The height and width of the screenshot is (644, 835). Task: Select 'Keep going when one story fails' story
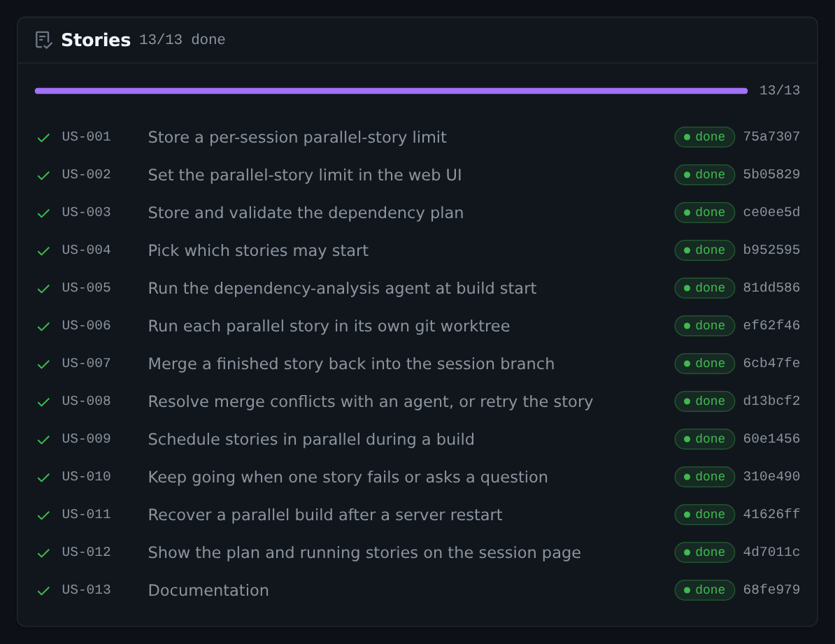tap(348, 478)
